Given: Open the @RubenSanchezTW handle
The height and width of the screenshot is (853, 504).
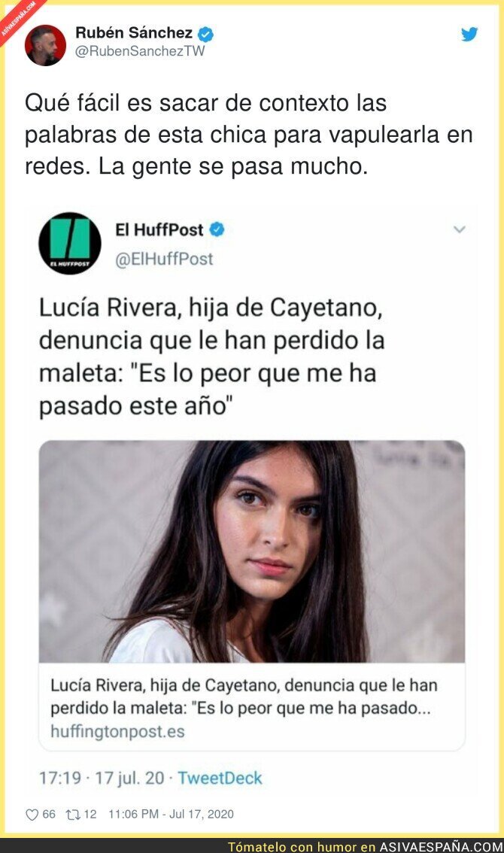Looking at the screenshot, I should point(140,51).
